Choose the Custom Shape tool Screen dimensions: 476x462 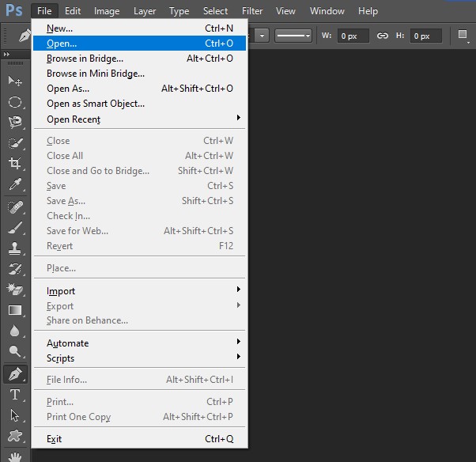point(14,437)
